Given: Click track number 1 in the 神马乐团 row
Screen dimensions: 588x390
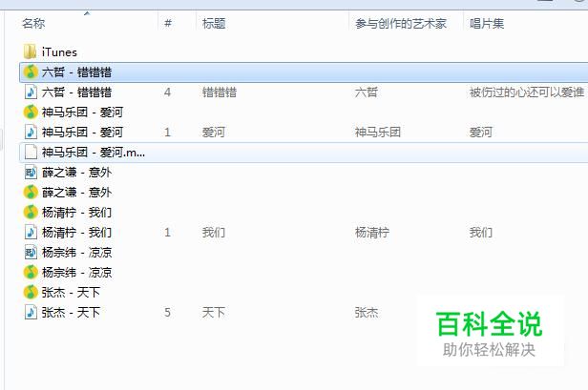Looking at the screenshot, I should pyautogui.click(x=168, y=133).
